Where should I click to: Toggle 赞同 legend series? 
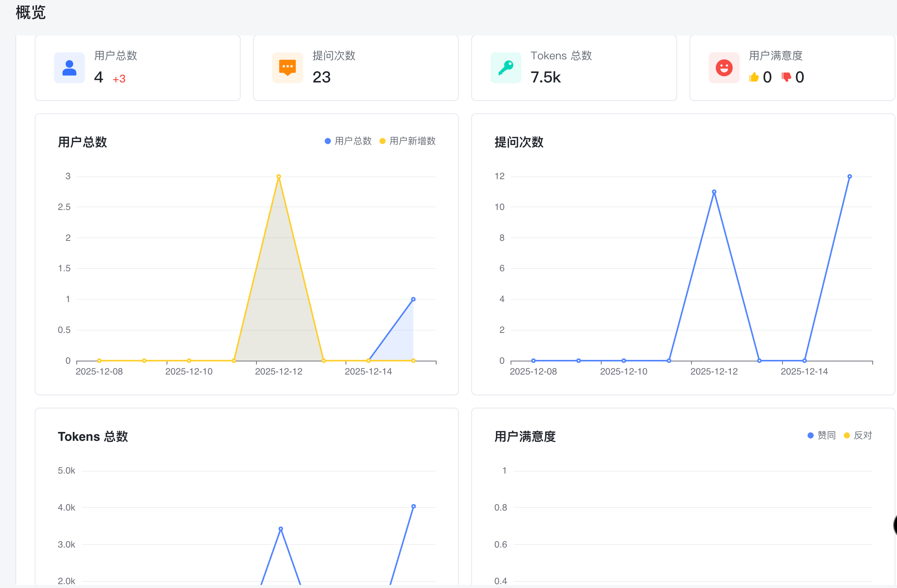[821, 435]
